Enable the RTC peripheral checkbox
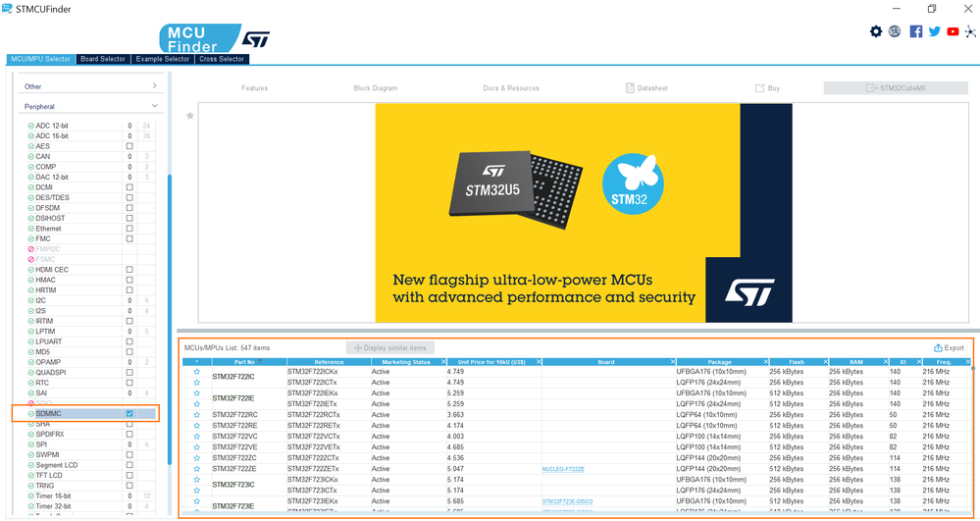 coord(129,383)
